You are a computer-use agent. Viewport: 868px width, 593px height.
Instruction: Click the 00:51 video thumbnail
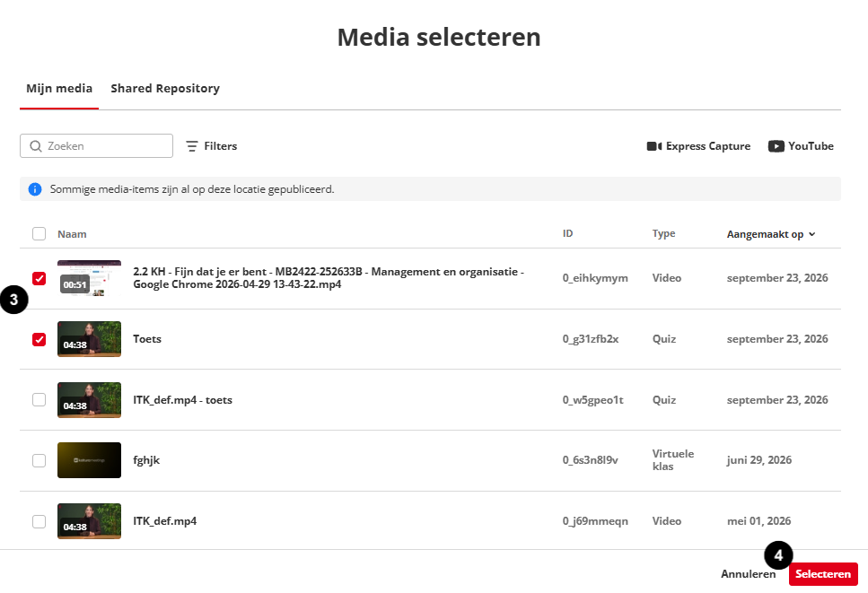click(x=89, y=278)
